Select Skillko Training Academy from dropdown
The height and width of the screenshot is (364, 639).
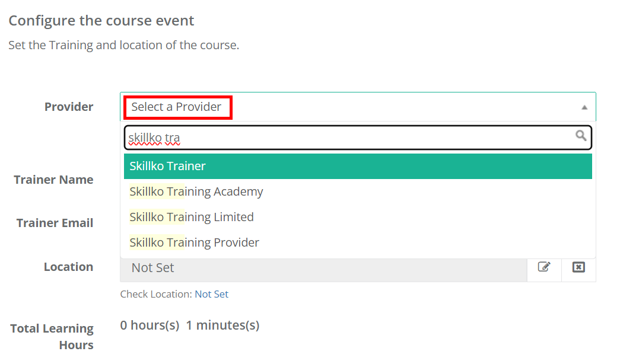[196, 191]
